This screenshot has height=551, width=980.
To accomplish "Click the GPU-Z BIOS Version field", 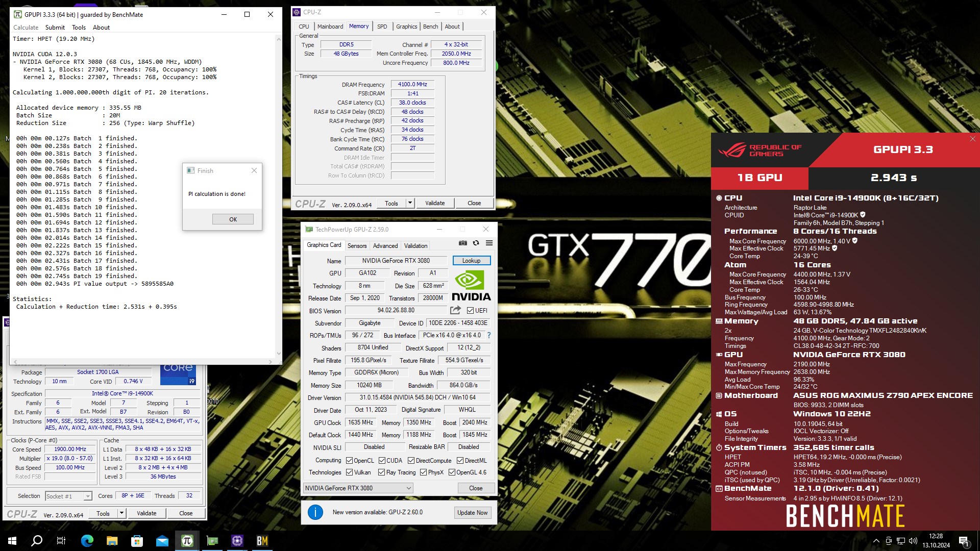I will coord(396,310).
